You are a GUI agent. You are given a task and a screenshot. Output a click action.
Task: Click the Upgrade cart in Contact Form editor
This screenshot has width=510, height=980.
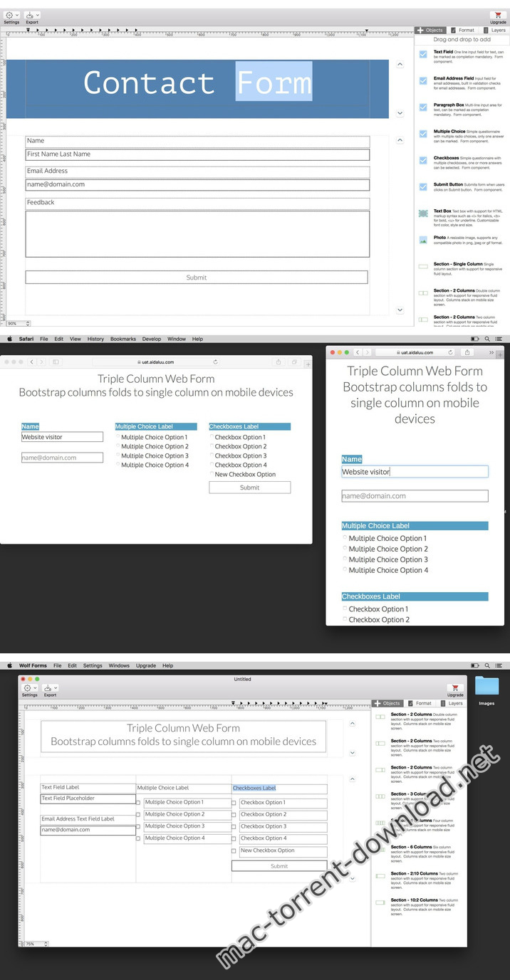click(x=496, y=15)
